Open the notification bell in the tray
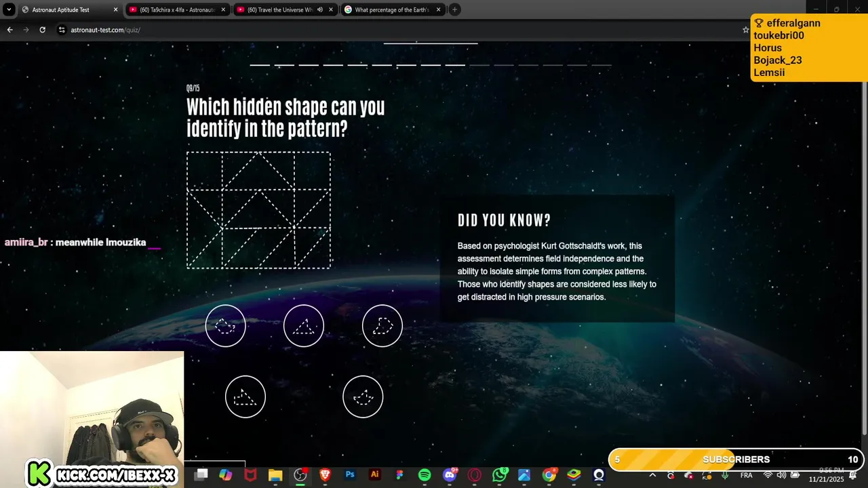Image resolution: width=868 pixels, height=488 pixels. (853, 475)
